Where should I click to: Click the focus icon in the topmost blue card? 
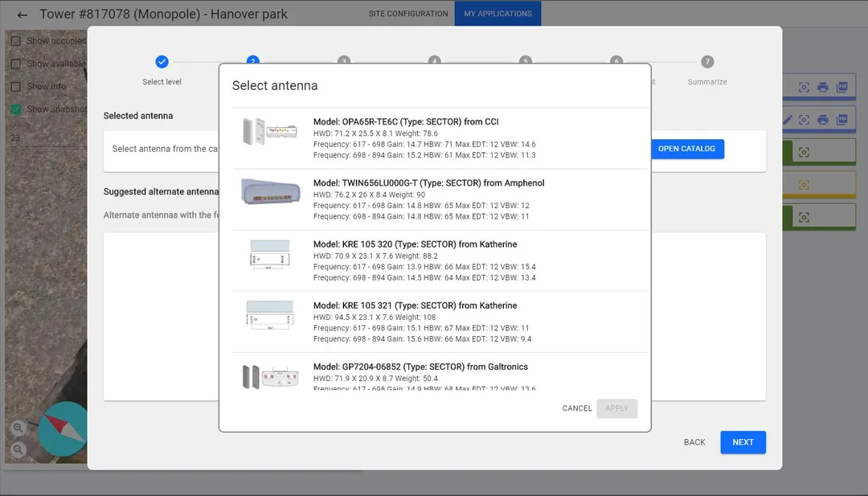[x=804, y=87]
